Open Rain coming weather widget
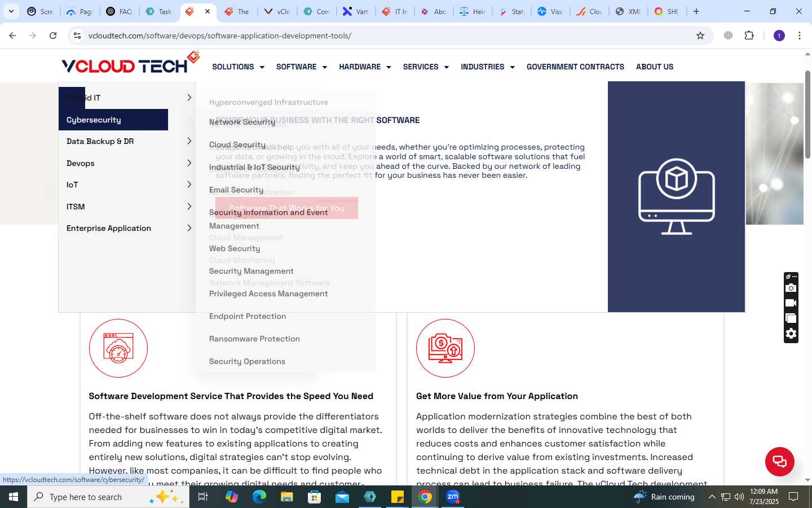Screen dimensions: 812x508 click(664, 497)
